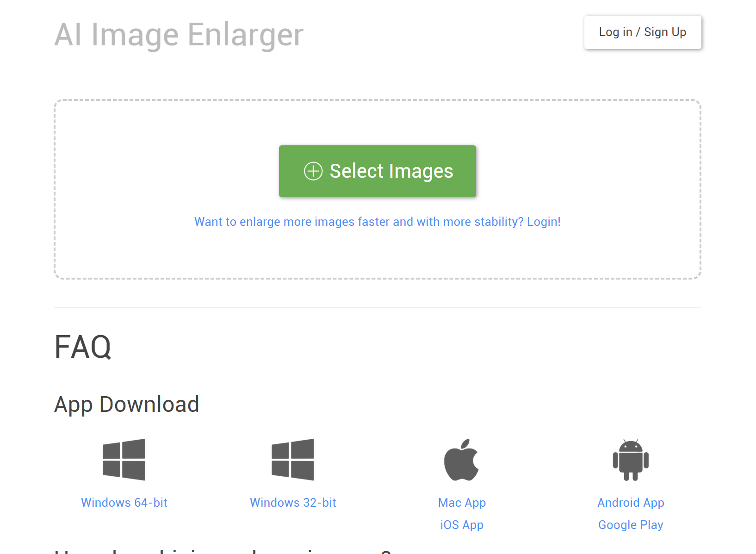Click the Login! link for faster enlarging
Screen dimensions: 756x554
(544, 221)
